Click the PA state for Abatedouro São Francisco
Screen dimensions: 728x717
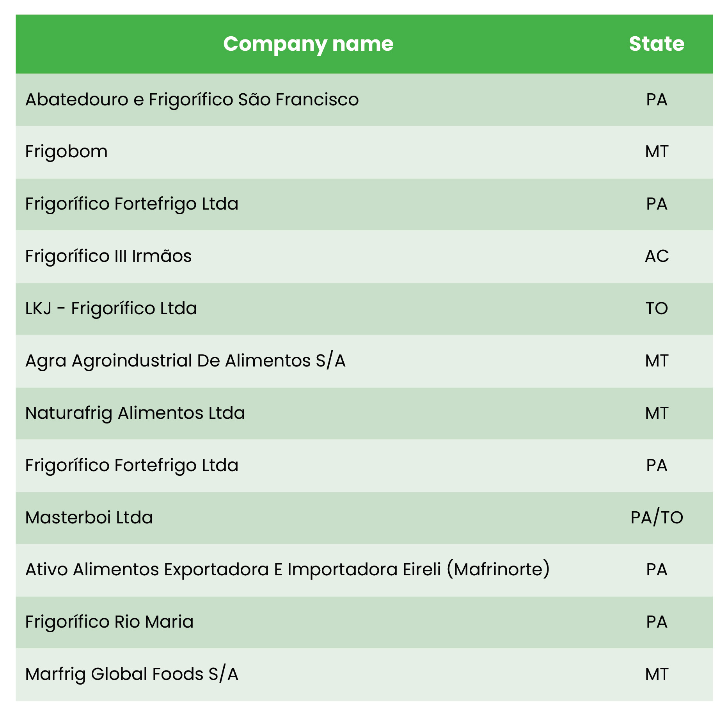tap(657, 100)
